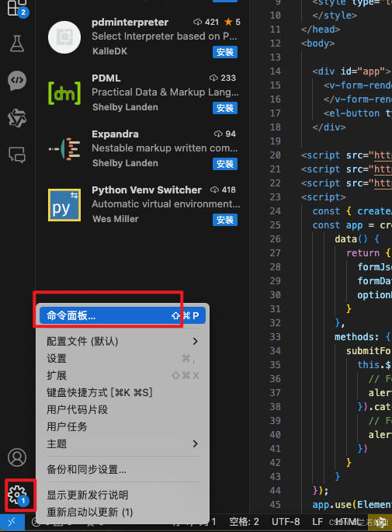This screenshot has width=392, height=532.
Task: Select the Python Venv Switcher logo
Action: point(64,205)
